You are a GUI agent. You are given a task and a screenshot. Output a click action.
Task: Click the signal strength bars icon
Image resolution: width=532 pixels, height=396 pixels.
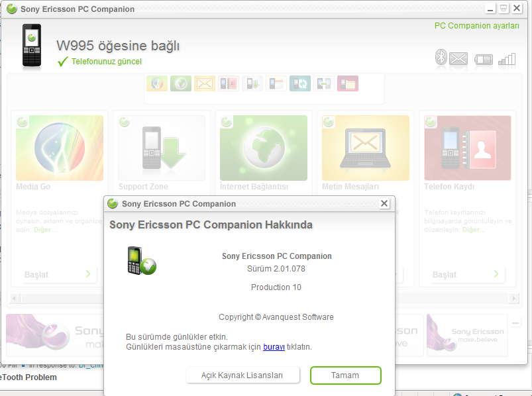[x=507, y=59]
